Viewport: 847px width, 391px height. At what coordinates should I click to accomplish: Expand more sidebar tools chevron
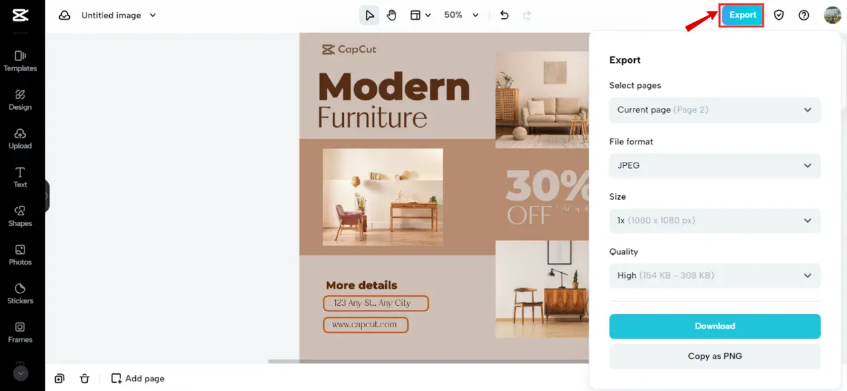[21, 373]
